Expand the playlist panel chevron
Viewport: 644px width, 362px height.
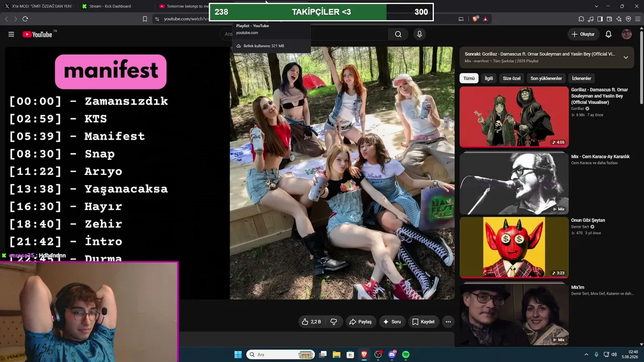625,57
